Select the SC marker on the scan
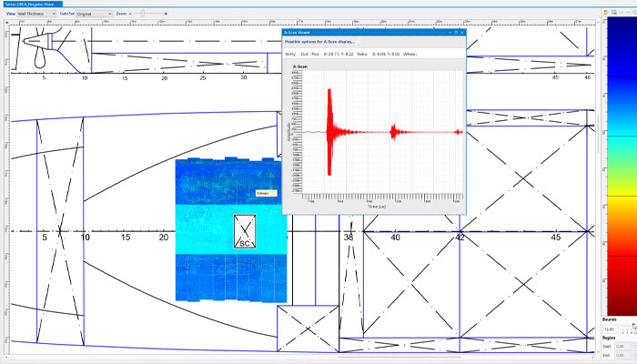The height and width of the screenshot is (364, 637). 244,233
